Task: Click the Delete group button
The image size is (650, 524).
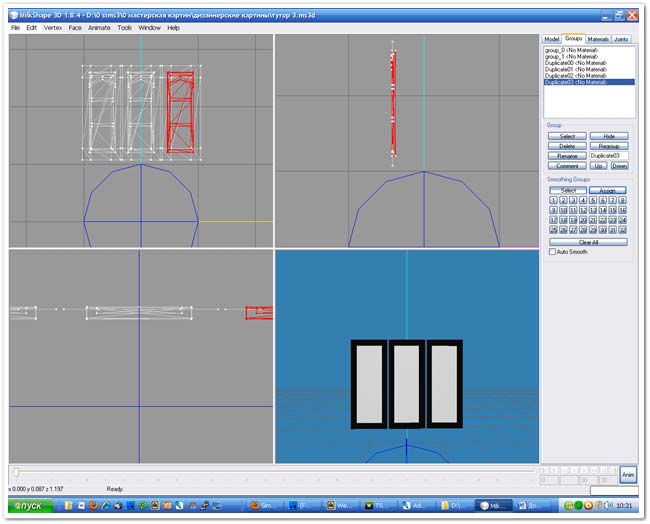Action: tap(566, 146)
